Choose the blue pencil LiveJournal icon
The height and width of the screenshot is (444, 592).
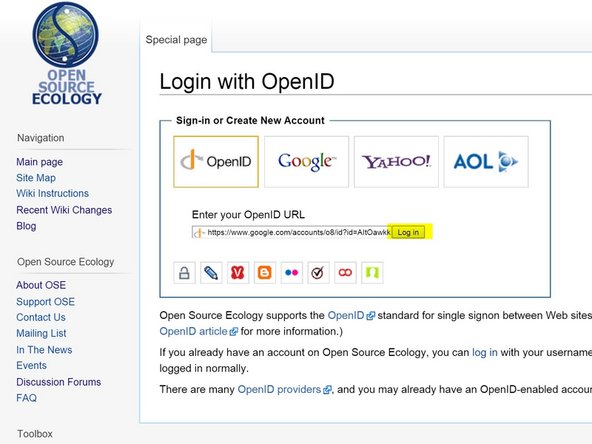point(211,273)
